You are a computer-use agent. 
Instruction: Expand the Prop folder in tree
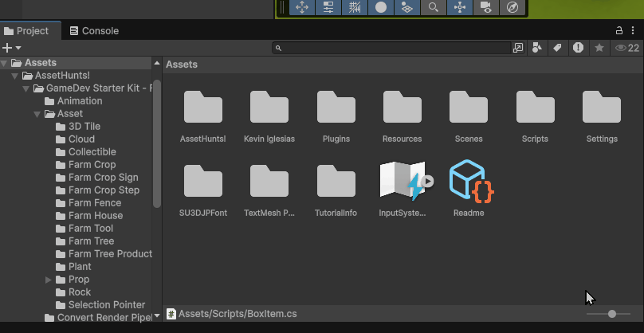[49, 280]
